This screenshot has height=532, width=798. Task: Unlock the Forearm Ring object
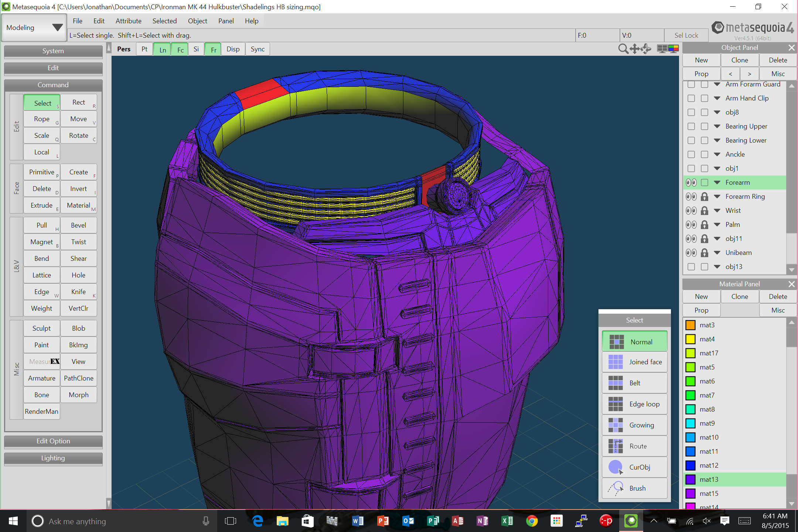click(705, 197)
